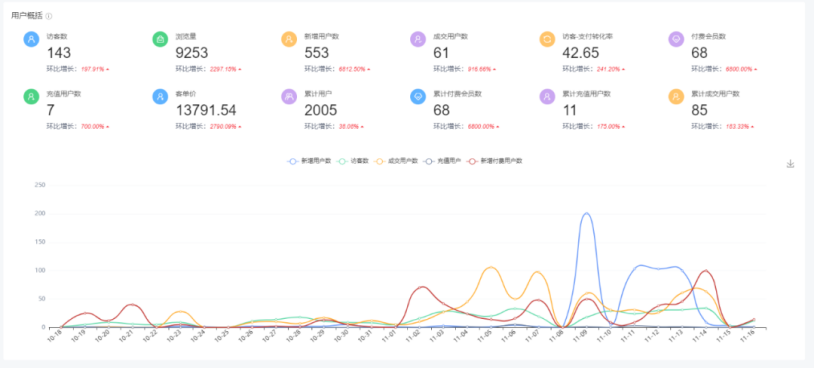Viewport: 814px width, 368px height.
Task: Click the orange 访客-支付转化率 icon
Action: pos(547,39)
